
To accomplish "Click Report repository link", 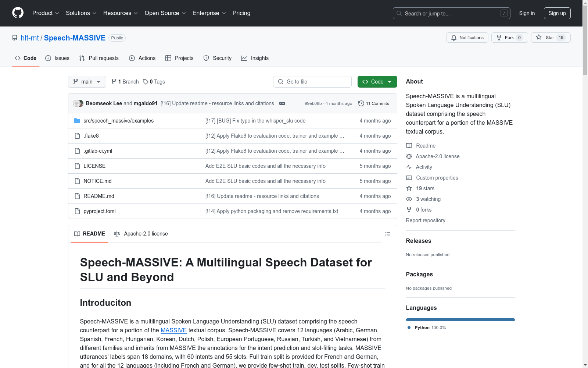I will (426, 220).
